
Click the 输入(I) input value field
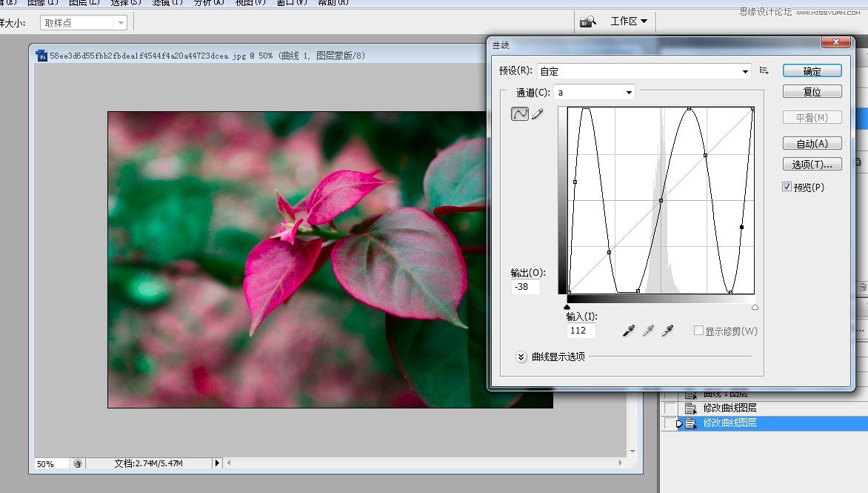[581, 331]
